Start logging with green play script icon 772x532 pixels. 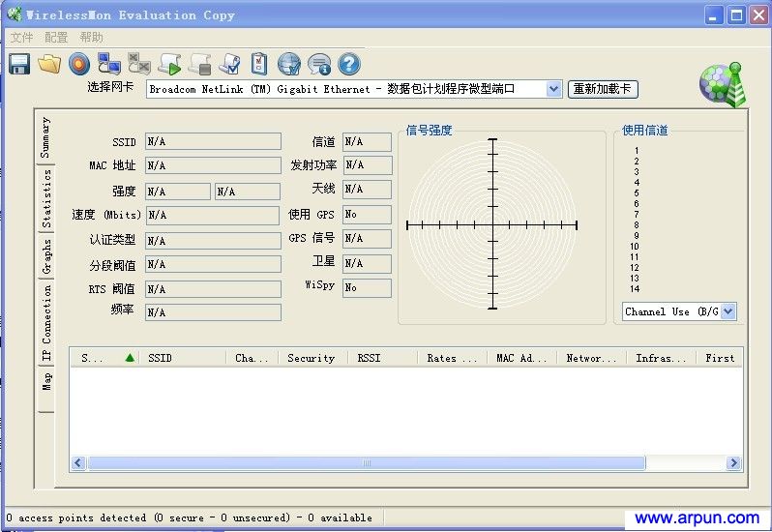[169, 65]
